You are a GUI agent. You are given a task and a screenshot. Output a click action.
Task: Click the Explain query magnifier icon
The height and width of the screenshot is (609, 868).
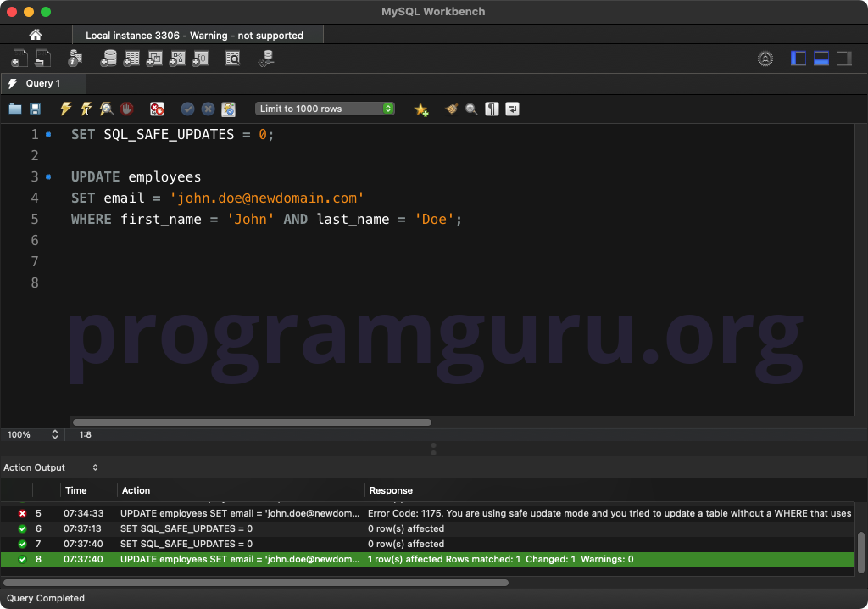click(x=106, y=109)
